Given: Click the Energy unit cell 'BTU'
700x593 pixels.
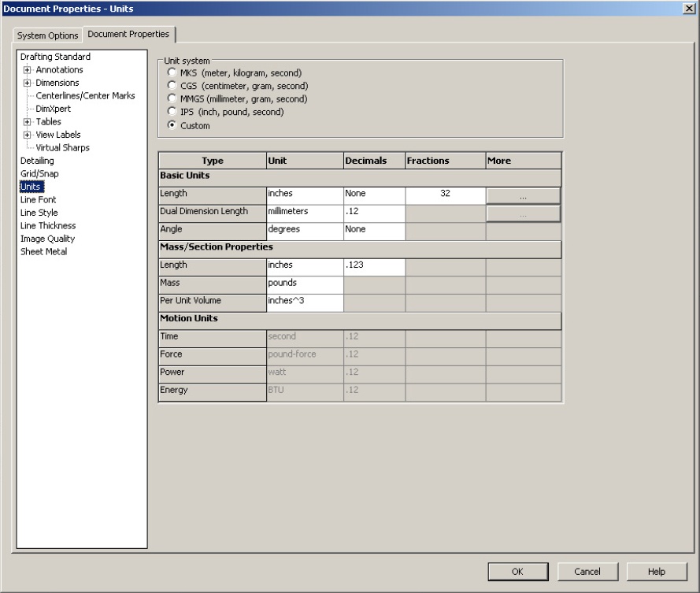Looking at the screenshot, I should coord(305,392).
